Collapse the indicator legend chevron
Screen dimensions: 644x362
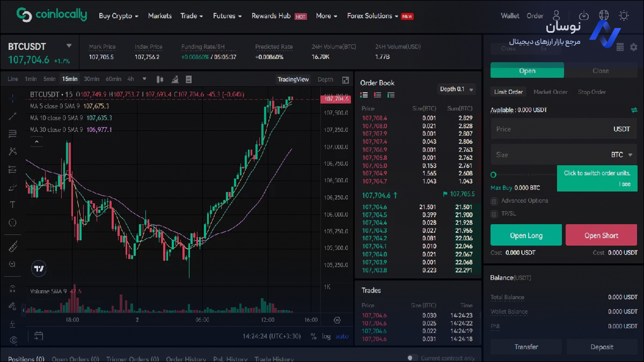(x=36, y=142)
